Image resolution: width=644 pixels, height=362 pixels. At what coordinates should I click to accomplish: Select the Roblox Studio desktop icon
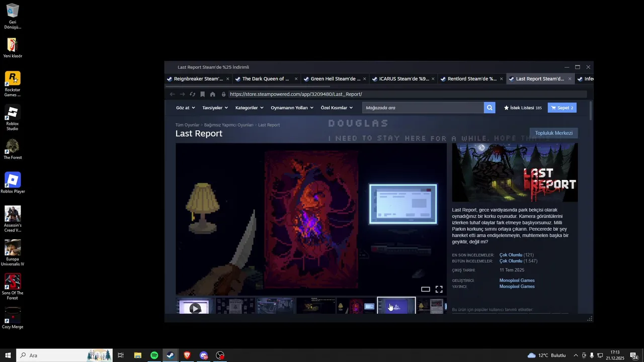(13, 118)
